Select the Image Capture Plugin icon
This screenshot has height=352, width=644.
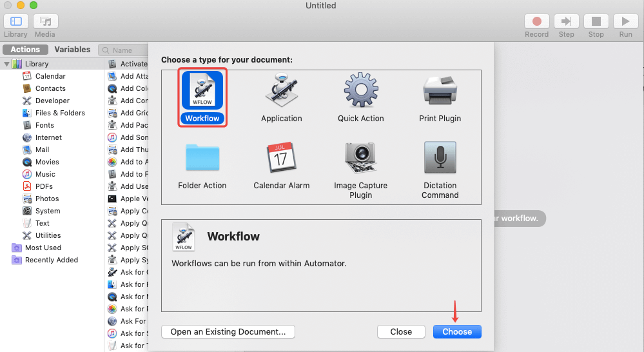pyautogui.click(x=360, y=158)
